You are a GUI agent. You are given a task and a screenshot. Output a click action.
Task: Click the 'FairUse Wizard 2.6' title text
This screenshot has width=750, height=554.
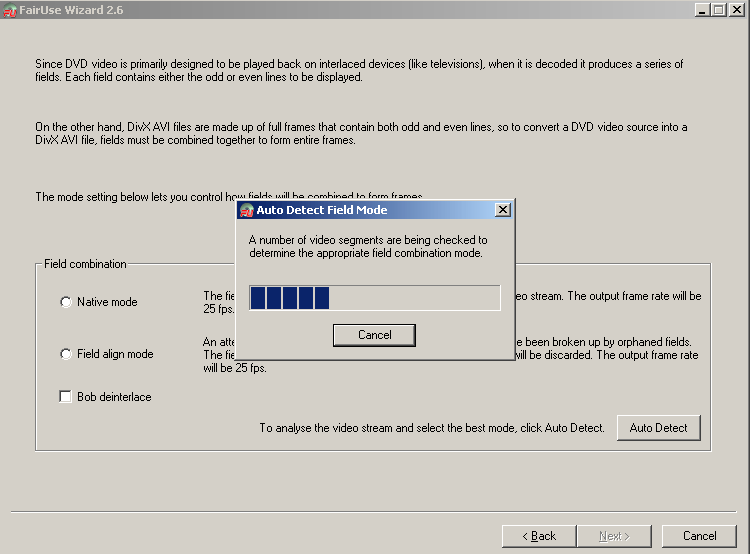pos(71,10)
